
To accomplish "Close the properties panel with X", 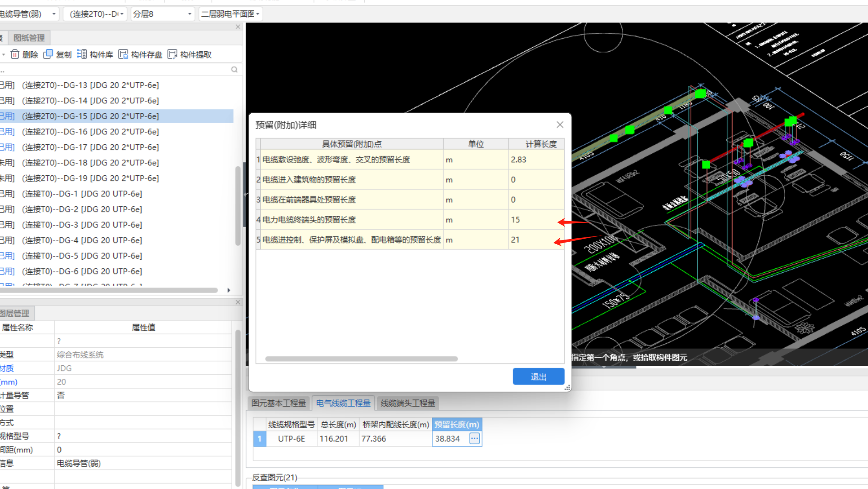I will pos(238,302).
